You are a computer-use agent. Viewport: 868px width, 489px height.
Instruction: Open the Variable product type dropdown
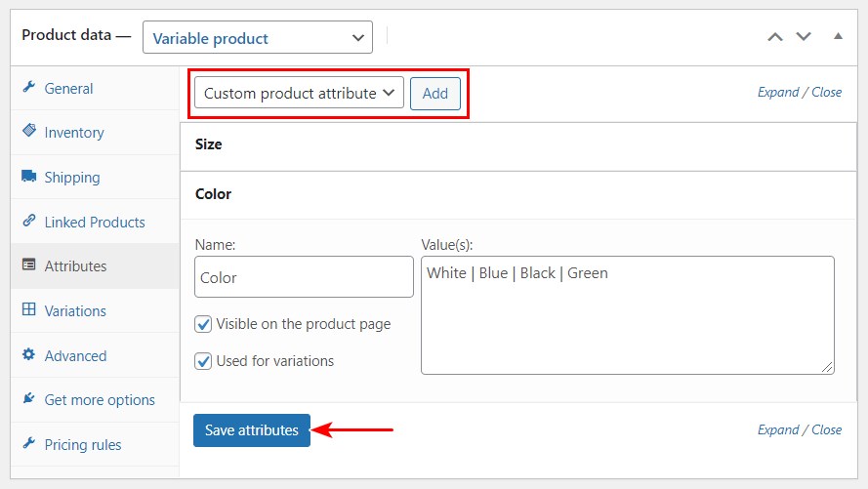(x=258, y=38)
